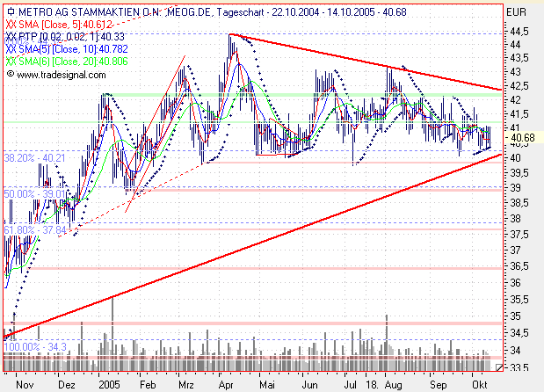The height and width of the screenshot is (392, 544).
Task: Click the resize icon at the chart's bottom-right corner
Action: [x=499, y=367]
